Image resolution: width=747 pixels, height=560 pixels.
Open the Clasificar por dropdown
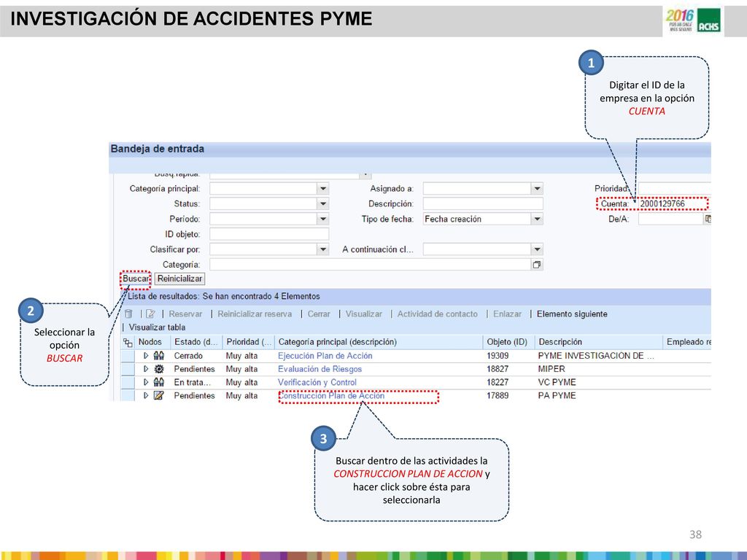(x=323, y=249)
